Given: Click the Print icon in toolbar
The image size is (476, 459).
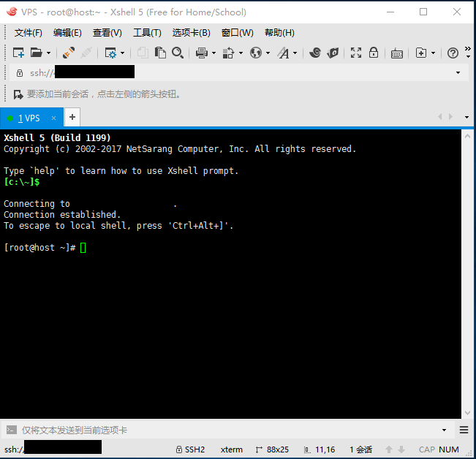Looking at the screenshot, I should coord(202,53).
